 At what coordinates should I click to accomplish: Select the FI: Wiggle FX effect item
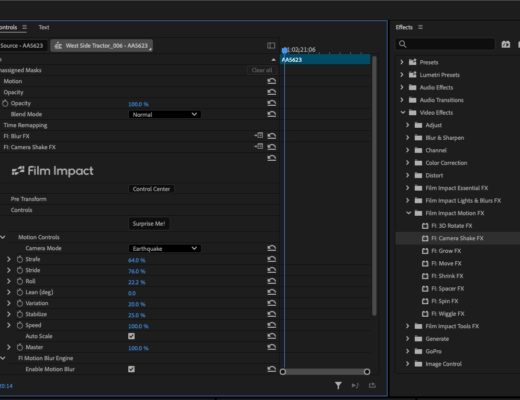(x=447, y=314)
